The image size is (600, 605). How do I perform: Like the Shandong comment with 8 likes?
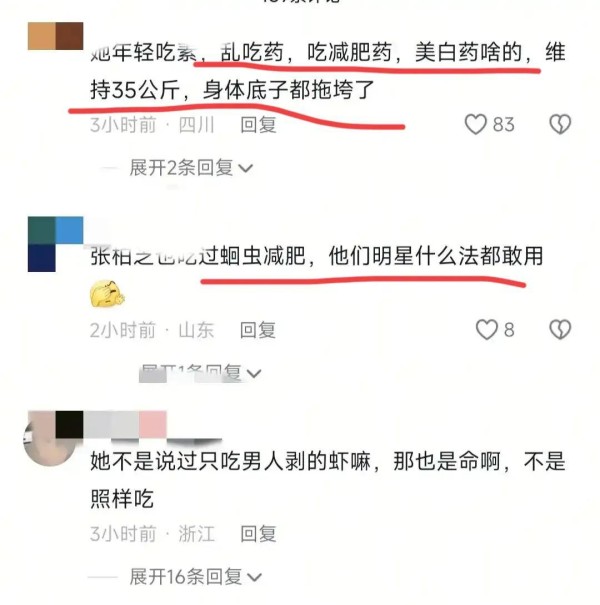(x=486, y=330)
